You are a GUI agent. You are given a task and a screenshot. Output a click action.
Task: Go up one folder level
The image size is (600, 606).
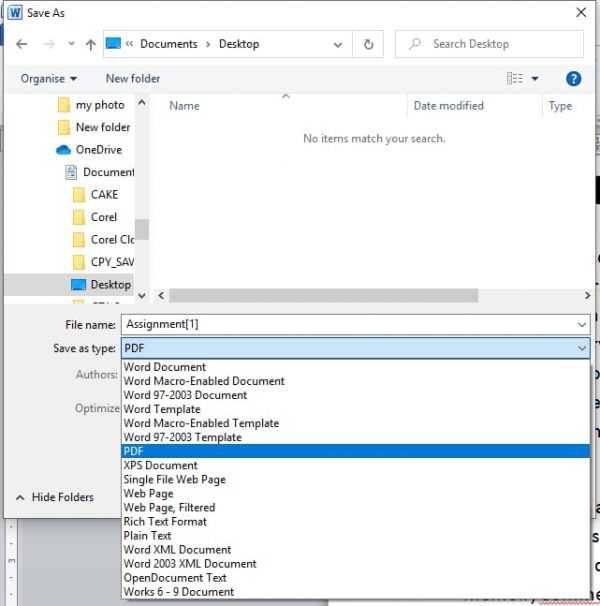(90, 44)
